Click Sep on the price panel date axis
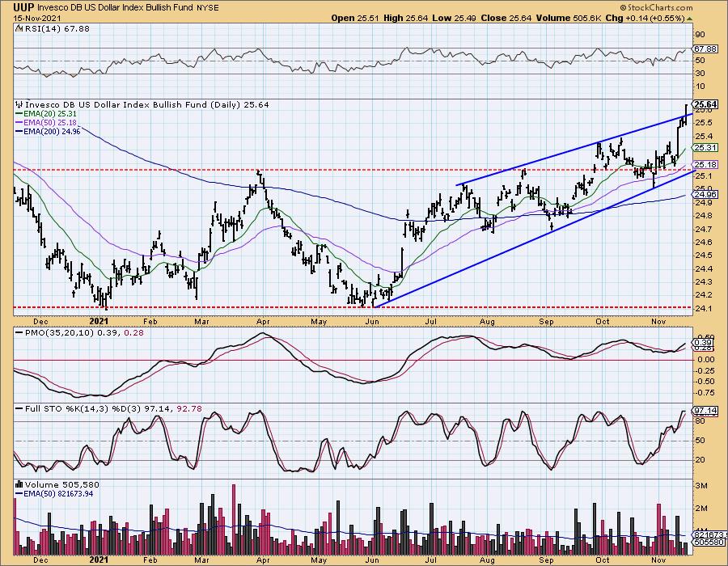This screenshot has height=566, width=728. 546,322
